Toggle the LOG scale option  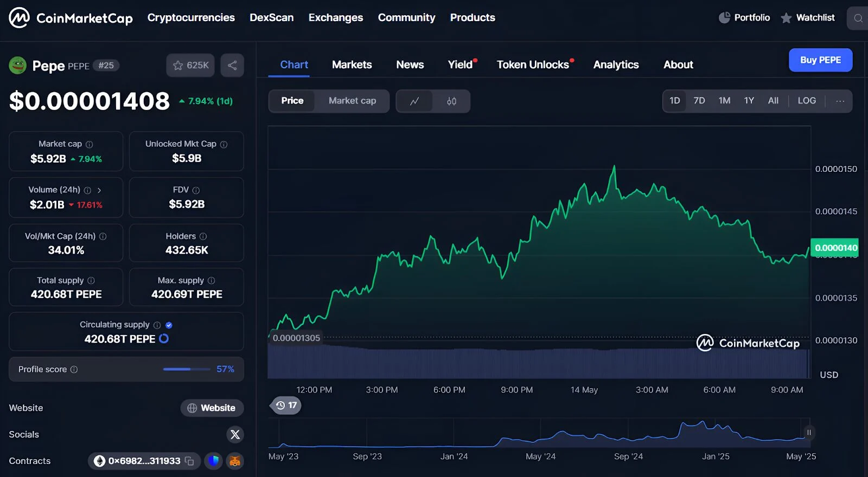(806, 101)
